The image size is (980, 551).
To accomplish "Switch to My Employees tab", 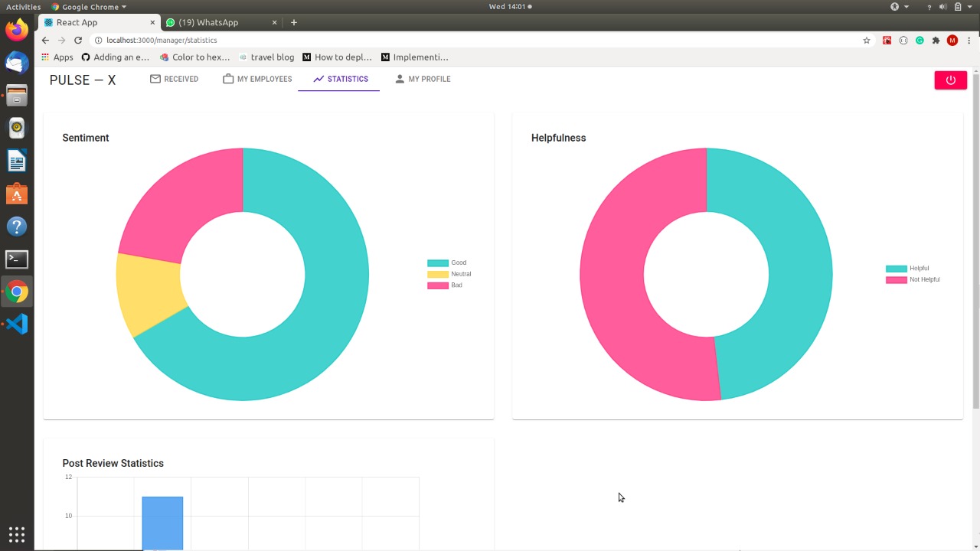I will (257, 79).
